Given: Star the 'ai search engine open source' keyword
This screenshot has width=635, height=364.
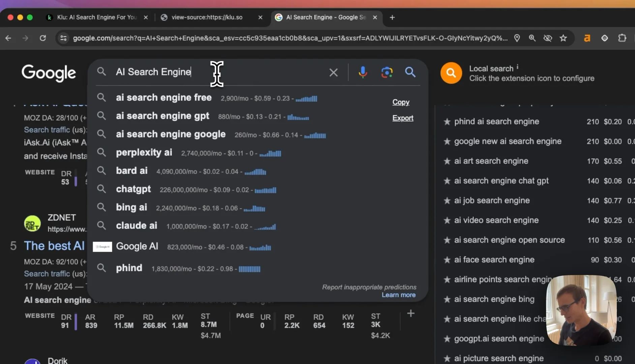Looking at the screenshot, I should click(447, 240).
